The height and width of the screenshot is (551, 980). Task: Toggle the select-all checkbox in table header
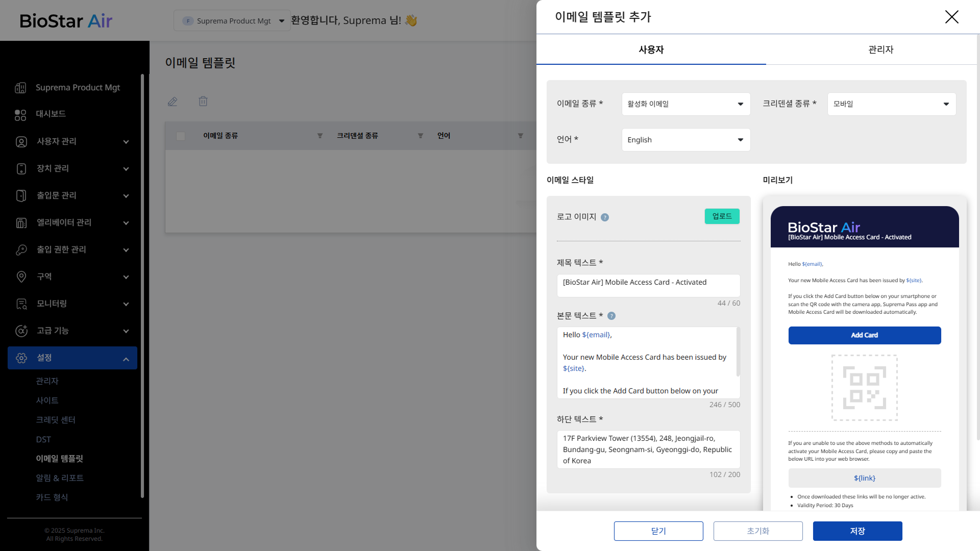[180, 136]
